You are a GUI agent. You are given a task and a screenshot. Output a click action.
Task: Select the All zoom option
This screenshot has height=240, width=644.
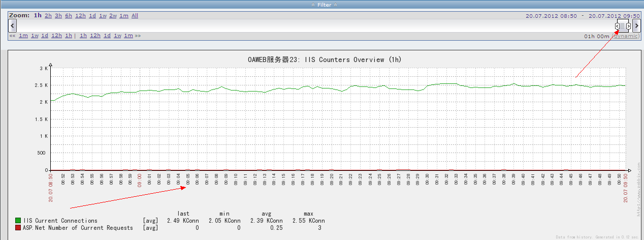tap(135, 16)
